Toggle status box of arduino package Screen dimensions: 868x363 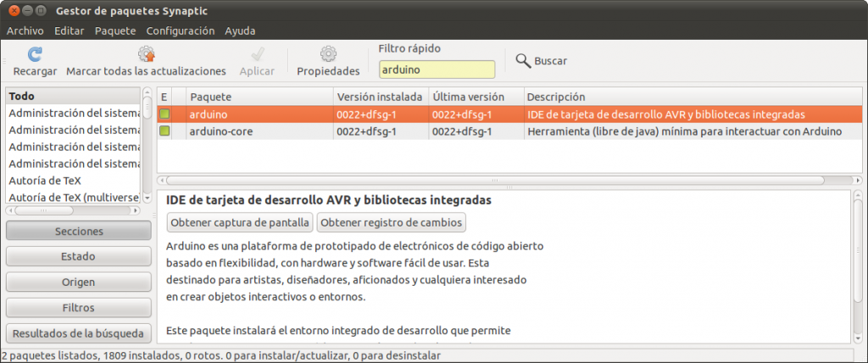tap(164, 114)
